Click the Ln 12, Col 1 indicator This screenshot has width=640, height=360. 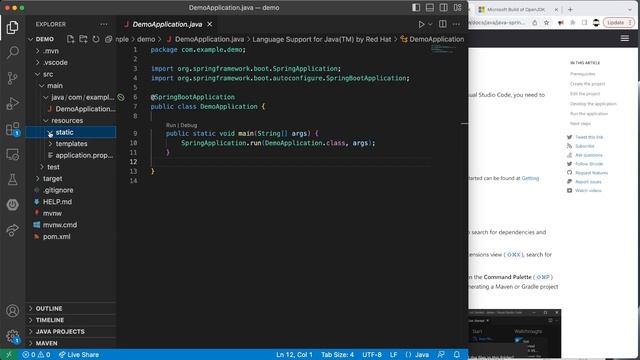[294, 355]
